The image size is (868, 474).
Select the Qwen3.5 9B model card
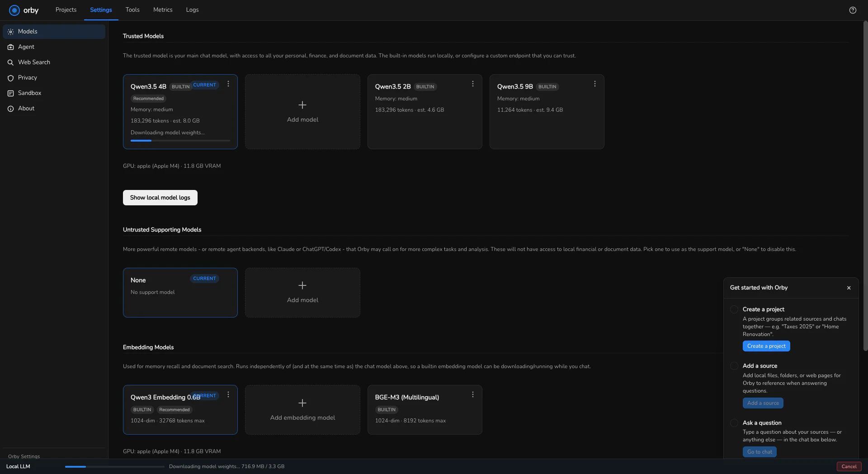point(547,112)
